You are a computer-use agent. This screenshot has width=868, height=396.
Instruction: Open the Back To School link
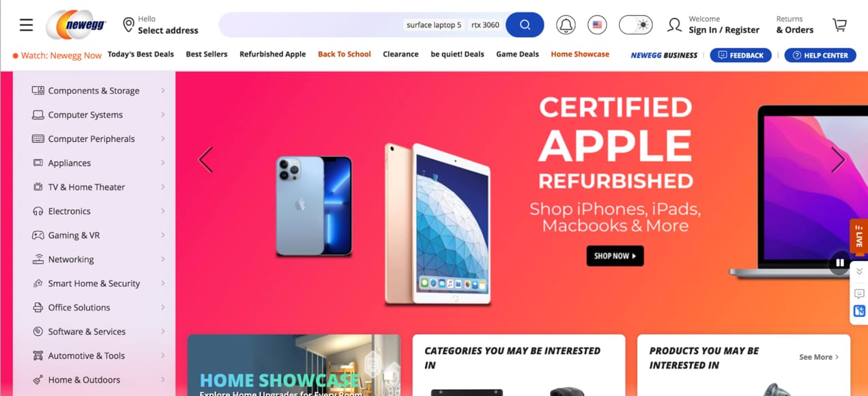344,55
